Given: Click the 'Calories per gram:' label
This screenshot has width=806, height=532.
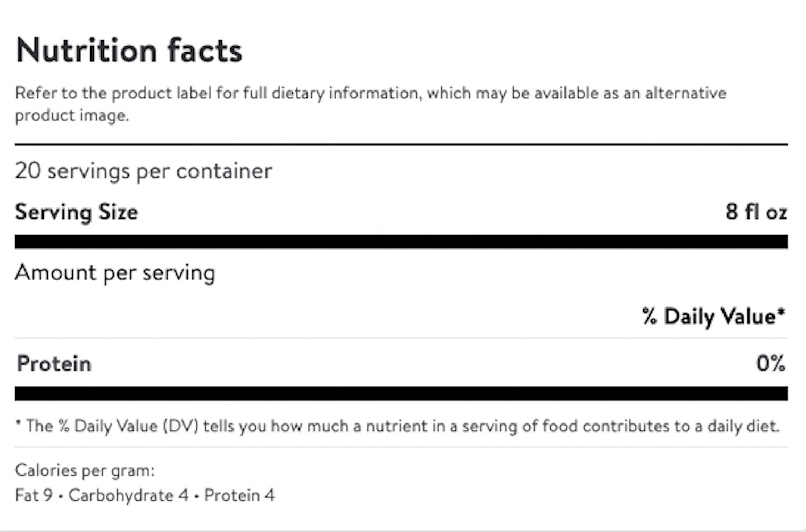Looking at the screenshot, I should 85,470.
